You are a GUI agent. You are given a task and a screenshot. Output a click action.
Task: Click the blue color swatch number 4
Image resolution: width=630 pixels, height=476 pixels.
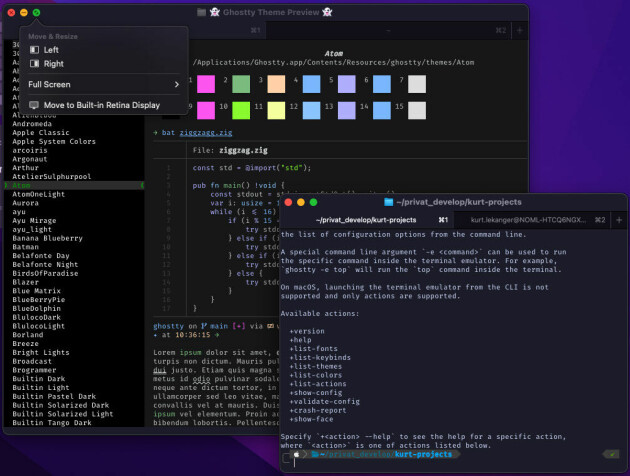(x=311, y=84)
